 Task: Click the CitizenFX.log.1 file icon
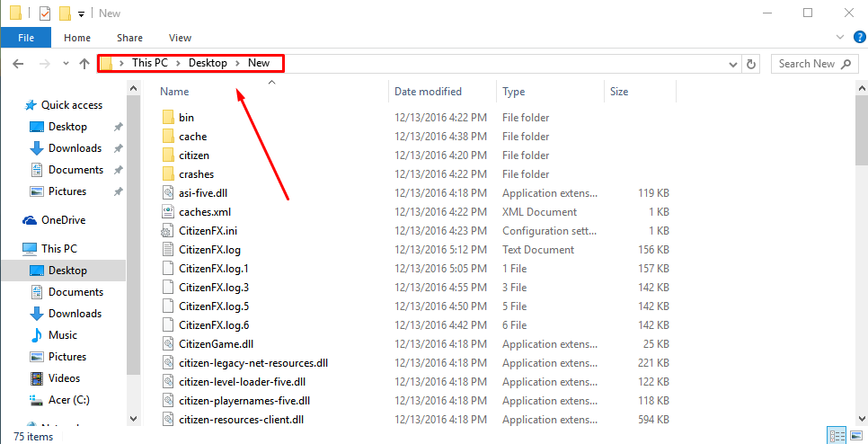pyautogui.click(x=168, y=269)
